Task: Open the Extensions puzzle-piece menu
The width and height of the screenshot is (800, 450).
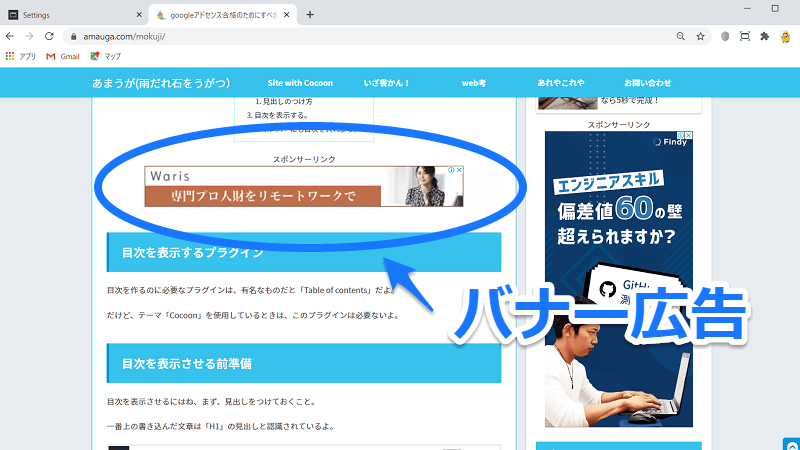Action: (x=765, y=36)
